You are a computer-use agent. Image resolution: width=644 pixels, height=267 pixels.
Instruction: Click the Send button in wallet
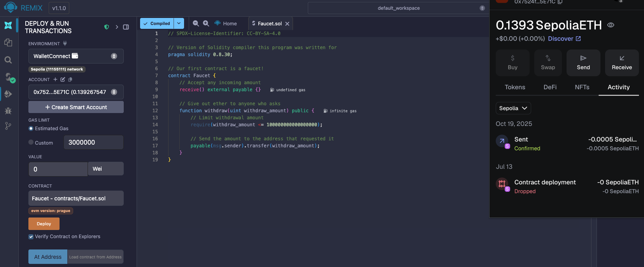click(583, 62)
